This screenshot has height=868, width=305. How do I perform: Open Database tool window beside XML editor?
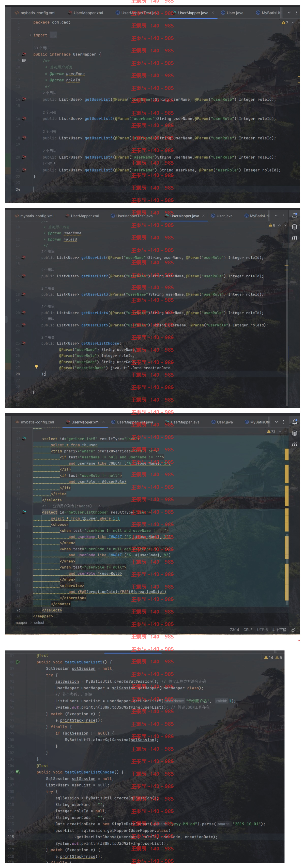pos(295,433)
